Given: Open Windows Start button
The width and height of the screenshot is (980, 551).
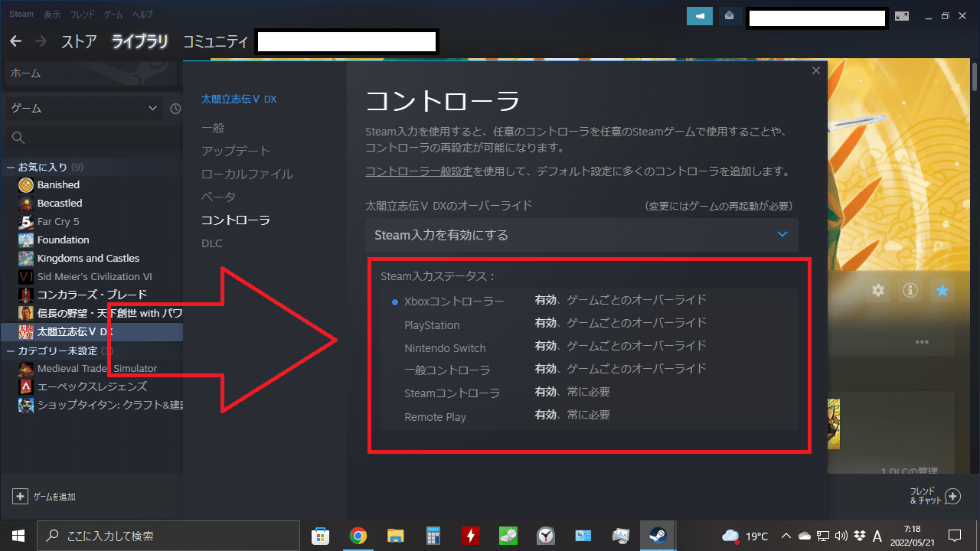Looking at the screenshot, I should [18, 536].
